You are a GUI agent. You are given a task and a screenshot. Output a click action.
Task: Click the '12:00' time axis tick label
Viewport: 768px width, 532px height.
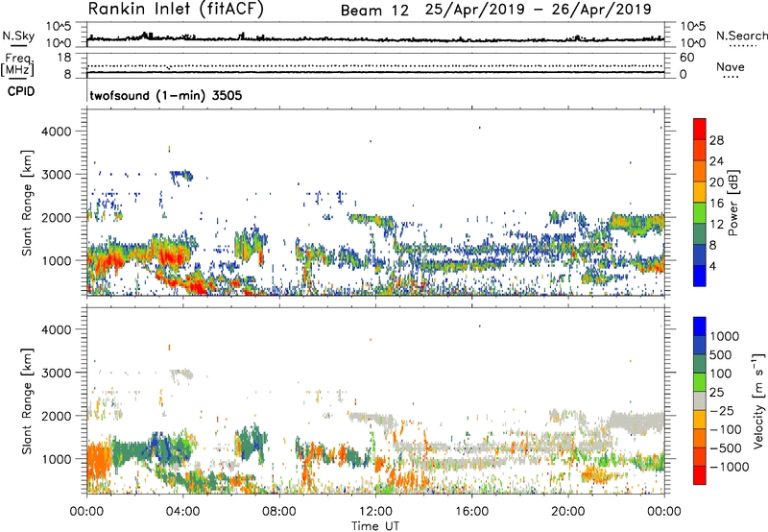tap(375, 512)
